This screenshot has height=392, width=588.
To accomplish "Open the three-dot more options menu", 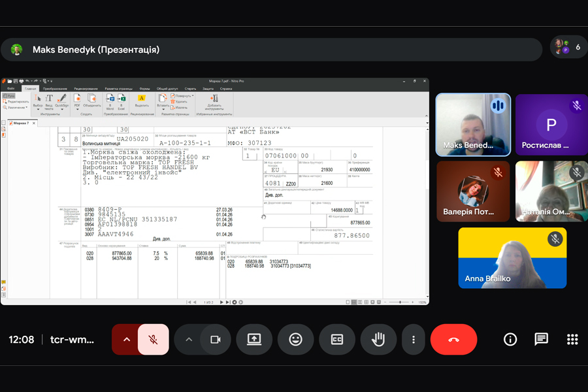I will click(414, 340).
